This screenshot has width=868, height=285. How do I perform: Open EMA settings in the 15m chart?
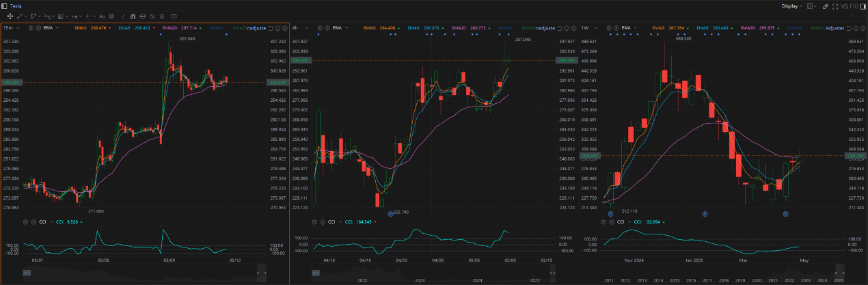coord(31,28)
